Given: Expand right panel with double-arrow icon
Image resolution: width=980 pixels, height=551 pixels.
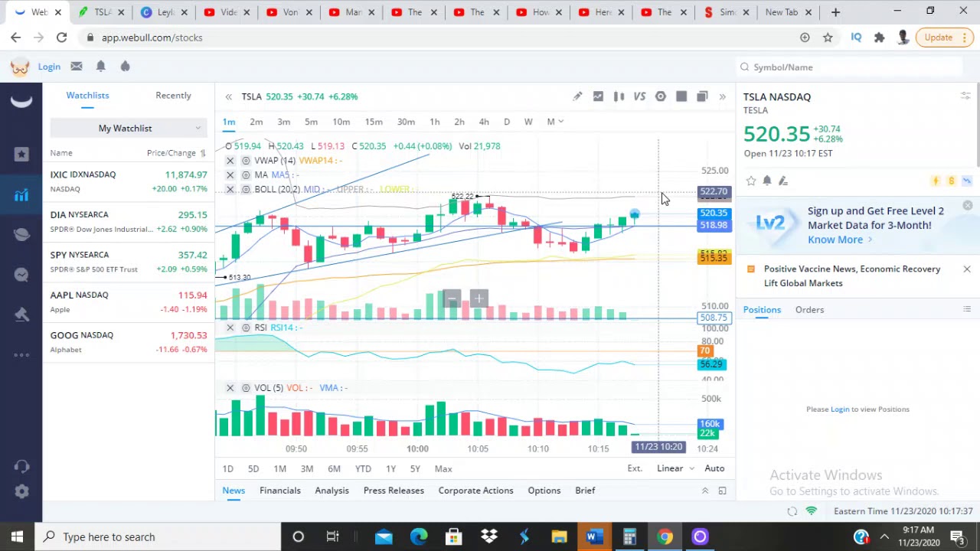Looking at the screenshot, I should (722, 96).
